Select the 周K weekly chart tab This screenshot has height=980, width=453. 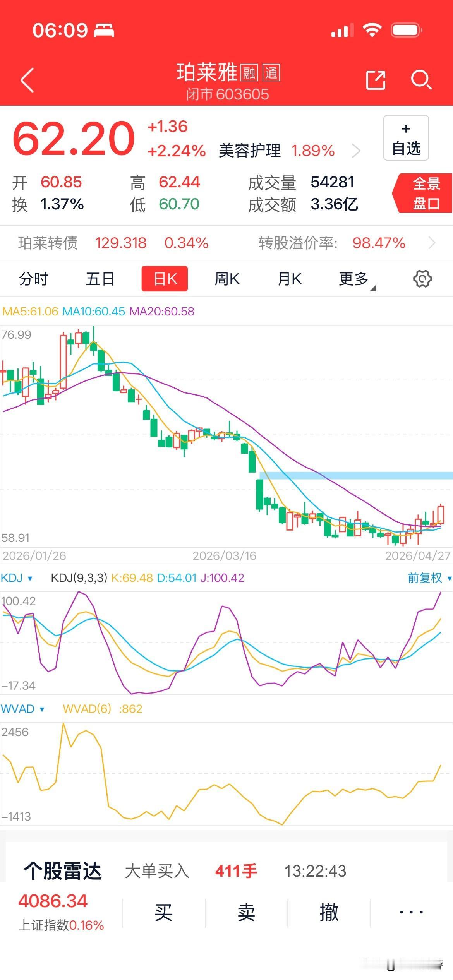click(x=227, y=279)
